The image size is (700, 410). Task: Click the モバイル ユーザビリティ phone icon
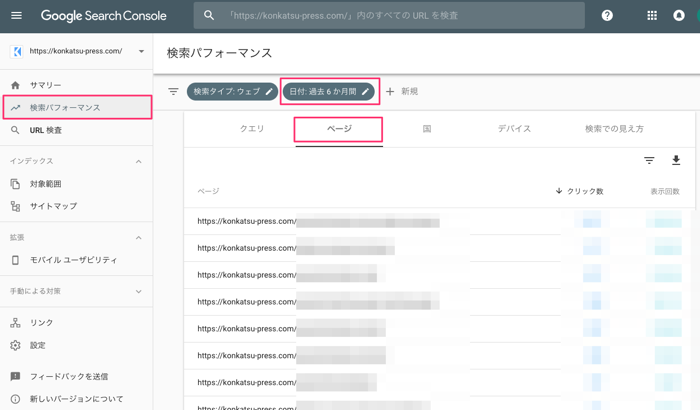click(x=15, y=260)
